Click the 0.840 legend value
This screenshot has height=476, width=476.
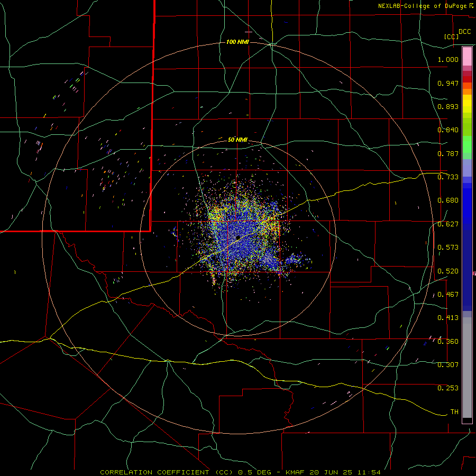[448, 130]
